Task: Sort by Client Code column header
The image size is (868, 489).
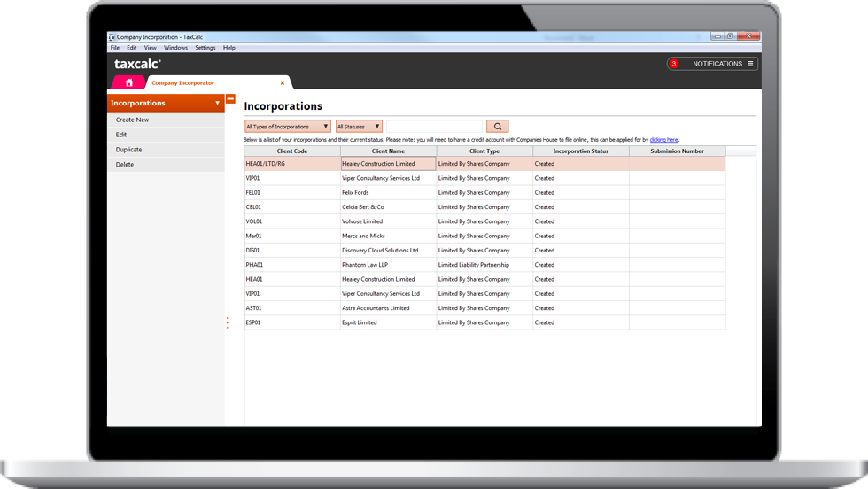Action: pos(292,151)
